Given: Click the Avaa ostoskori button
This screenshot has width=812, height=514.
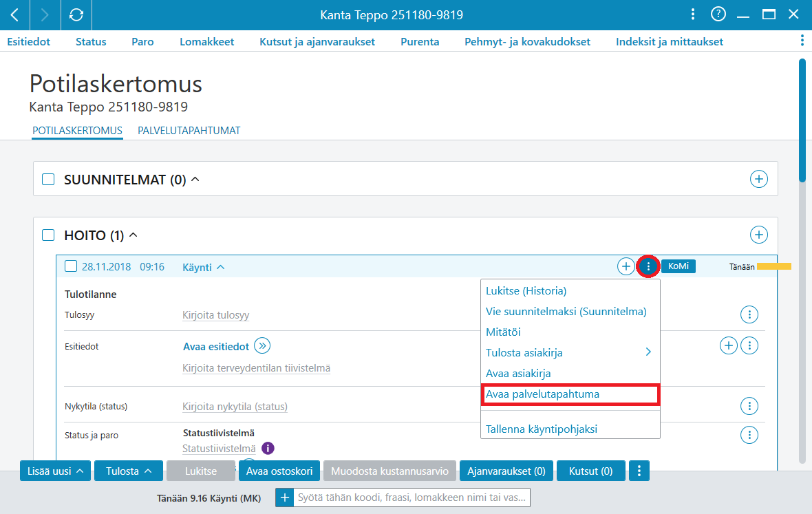Looking at the screenshot, I should click(279, 471).
